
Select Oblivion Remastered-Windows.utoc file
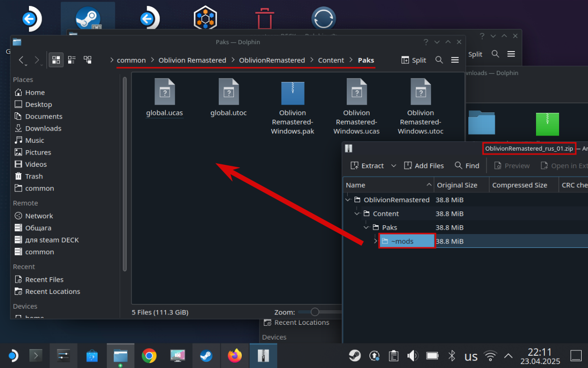420,107
